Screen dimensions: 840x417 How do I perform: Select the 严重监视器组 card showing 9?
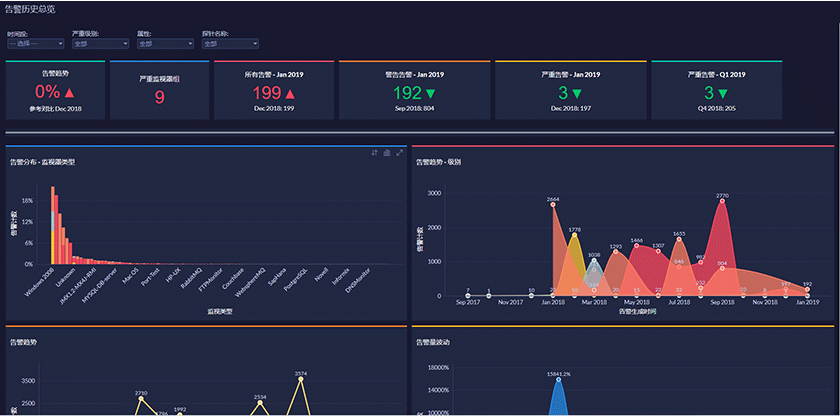tap(159, 90)
